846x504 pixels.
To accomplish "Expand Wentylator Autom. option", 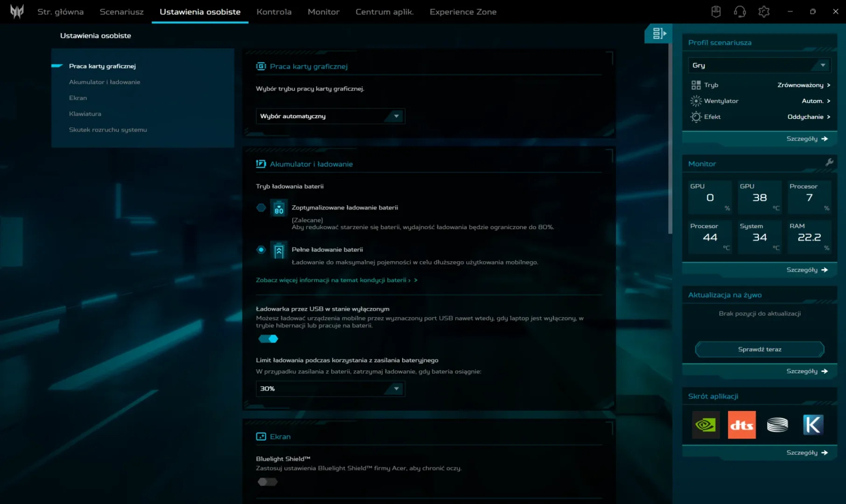I will tap(816, 101).
